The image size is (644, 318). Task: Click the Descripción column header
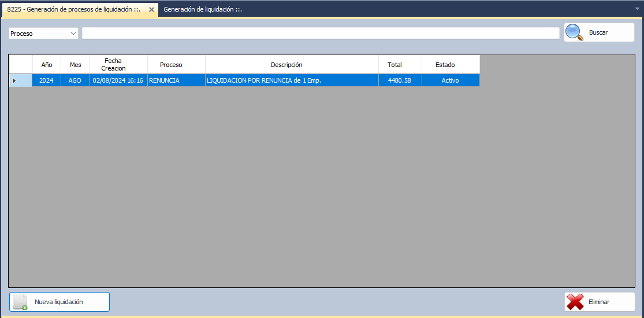pyautogui.click(x=286, y=65)
